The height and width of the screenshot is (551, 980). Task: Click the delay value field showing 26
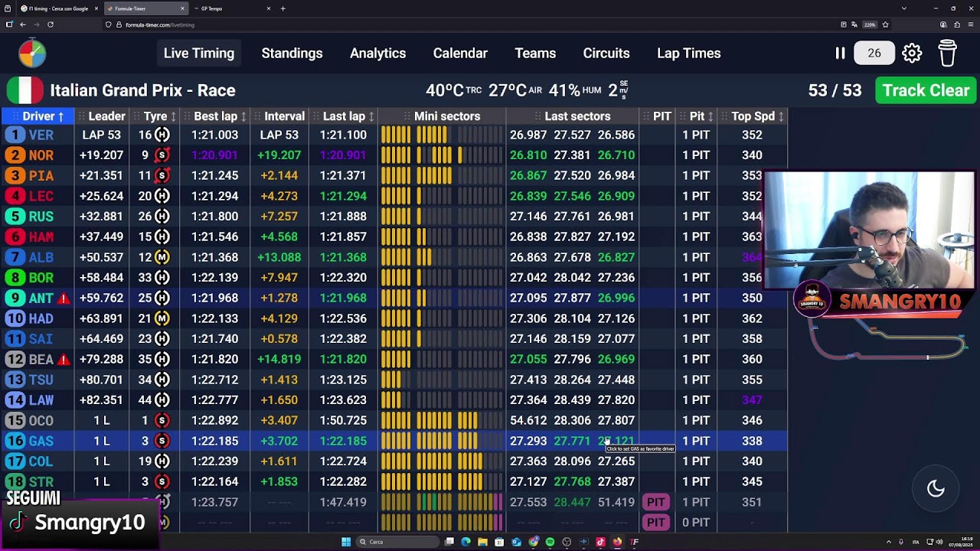coord(874,53)
